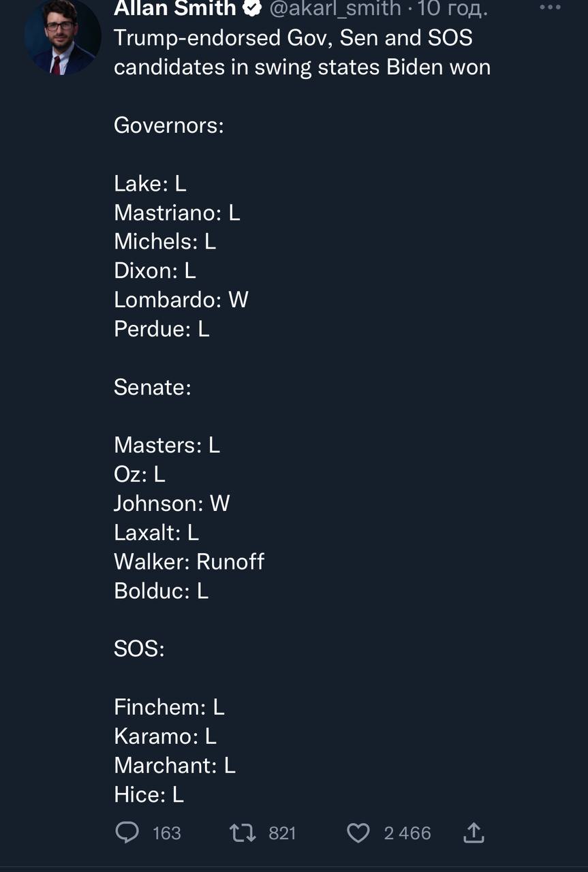Click the verified badge beside Allan Smith

(x=253, y=8)
